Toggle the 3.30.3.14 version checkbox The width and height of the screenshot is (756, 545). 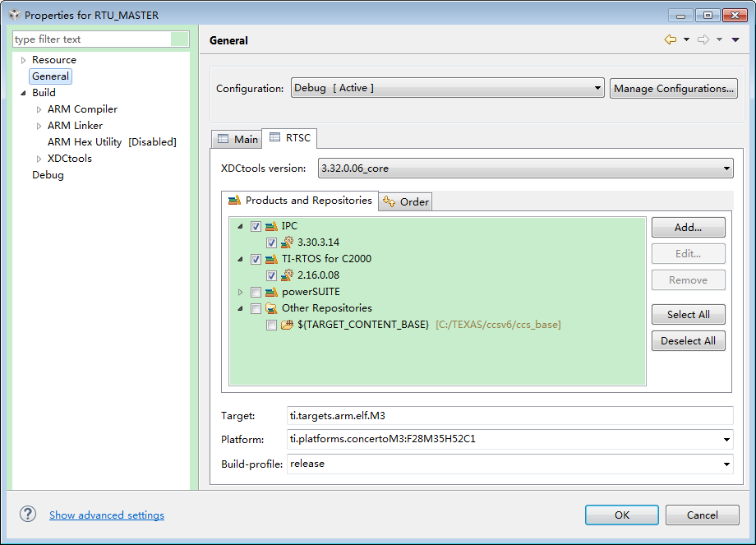[271, 242]
